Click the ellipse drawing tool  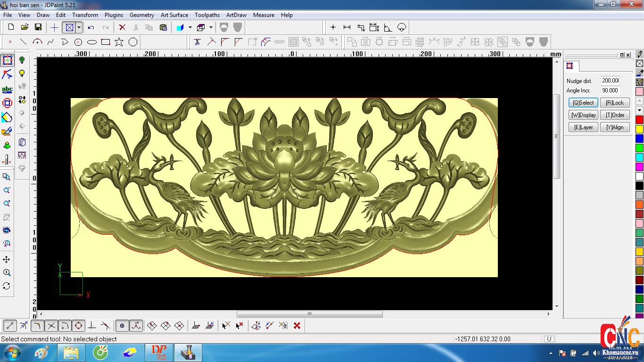92,42
